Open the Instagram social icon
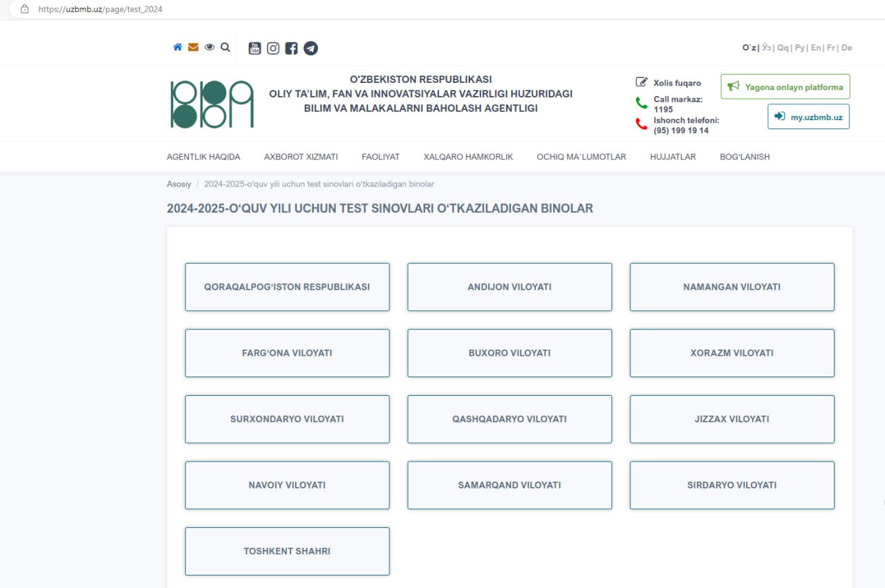This screenshot has height=588, width=885. point(273,48)
